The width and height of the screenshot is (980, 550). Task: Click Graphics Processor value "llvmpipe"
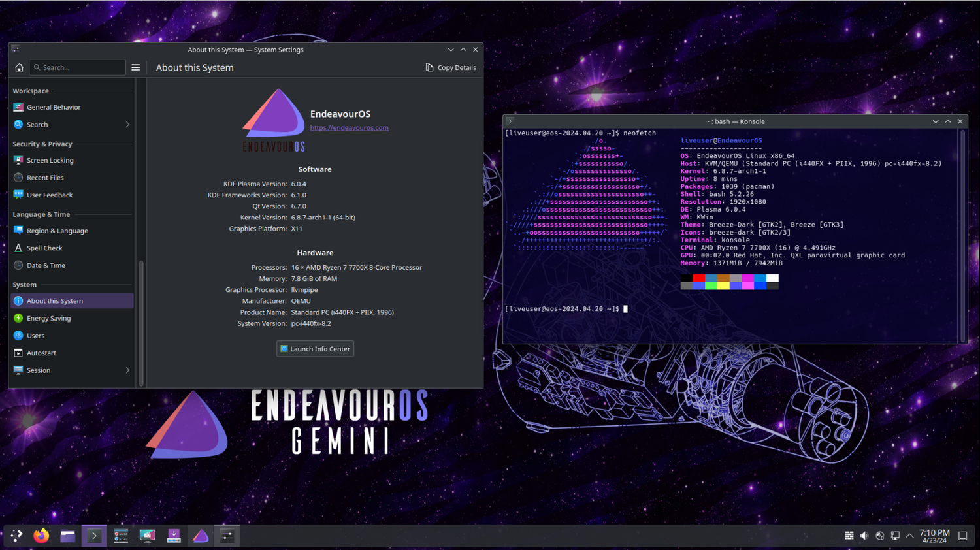click(304, 289)
